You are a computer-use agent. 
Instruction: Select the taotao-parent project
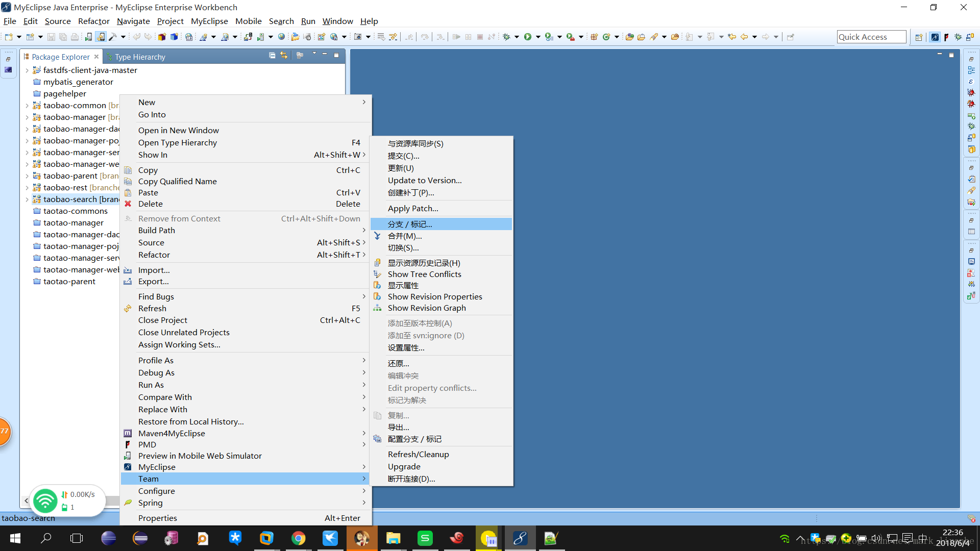(x=69, y=282)
